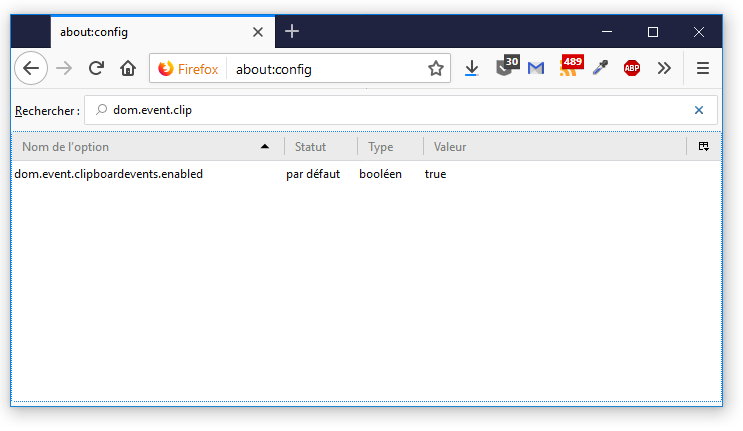The height and width of the screenshot is (431, 743).
Task: Open the Gmail extension icon
Action: click(x=536, y=69)
